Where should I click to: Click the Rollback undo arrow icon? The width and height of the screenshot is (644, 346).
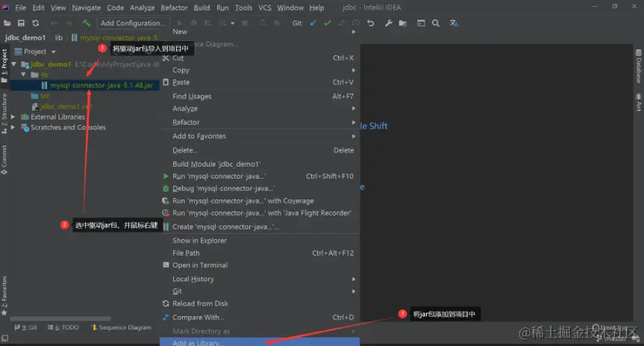coord(370,23)
